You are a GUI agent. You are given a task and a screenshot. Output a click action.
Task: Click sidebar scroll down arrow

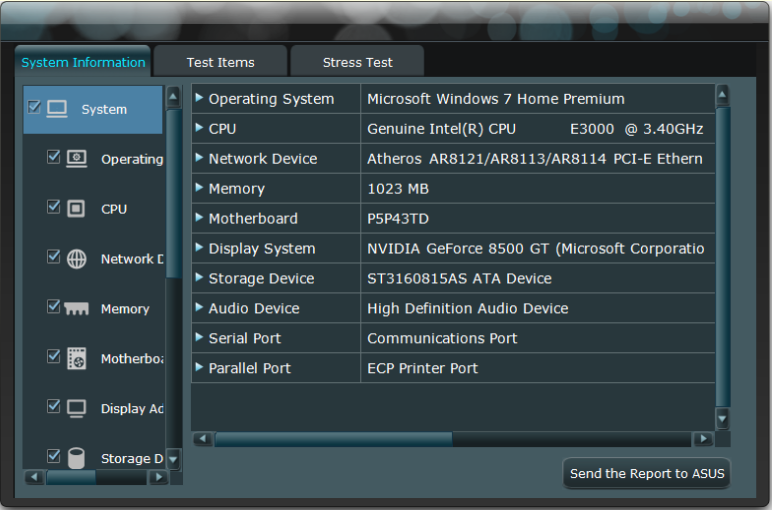tap(173, 459)
